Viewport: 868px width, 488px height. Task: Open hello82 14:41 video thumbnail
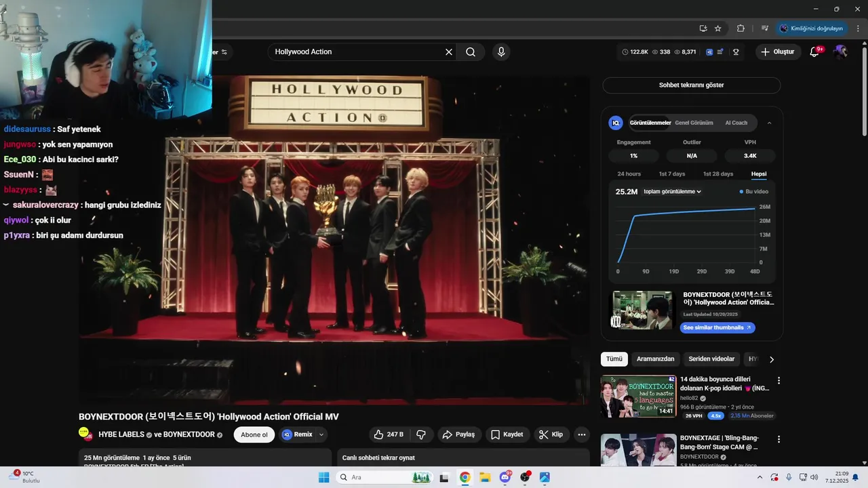pyautogui.click(x=638, y=396)
